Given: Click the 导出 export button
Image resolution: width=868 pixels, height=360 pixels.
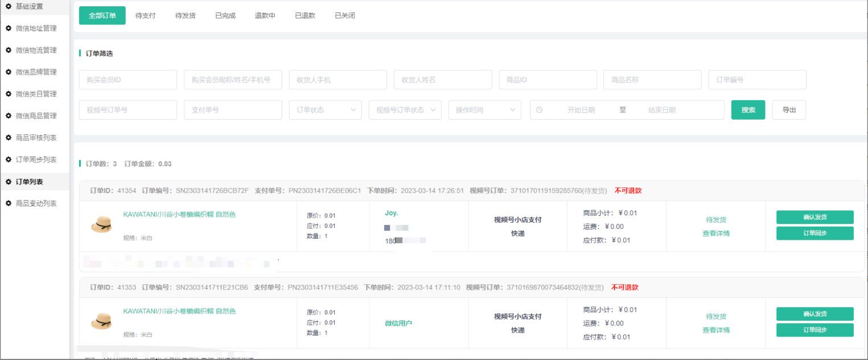Looking at the screenshot, I should 788,110.
